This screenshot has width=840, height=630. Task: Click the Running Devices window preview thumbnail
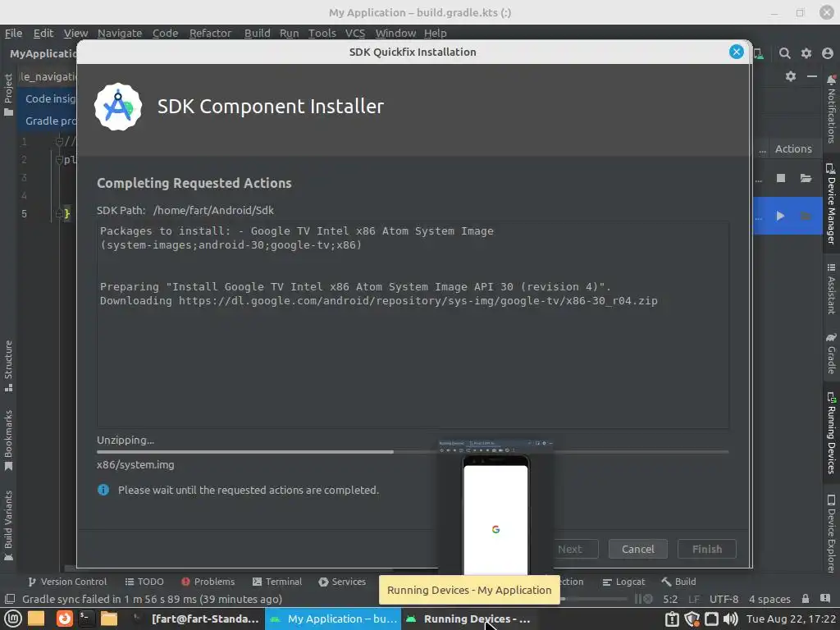pos(495,507)
